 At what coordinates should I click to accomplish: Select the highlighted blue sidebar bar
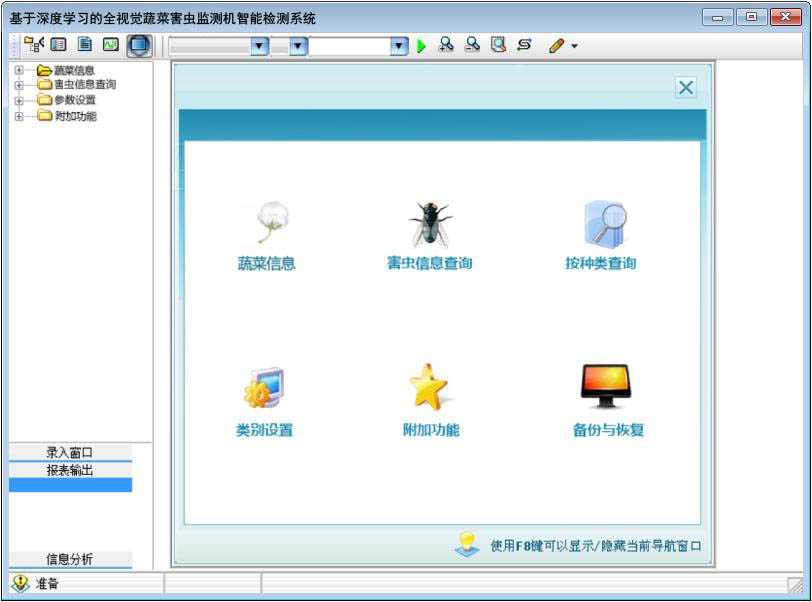click(70, 485)
